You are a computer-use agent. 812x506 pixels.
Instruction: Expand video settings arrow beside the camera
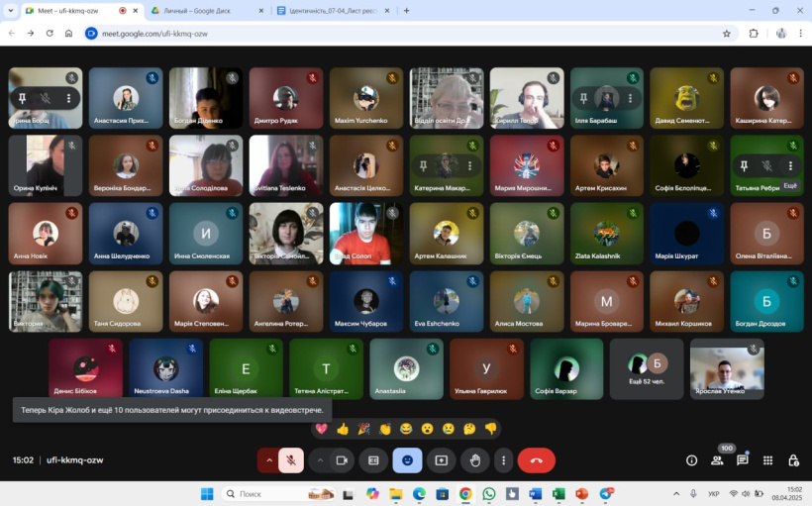pos(319,460)
